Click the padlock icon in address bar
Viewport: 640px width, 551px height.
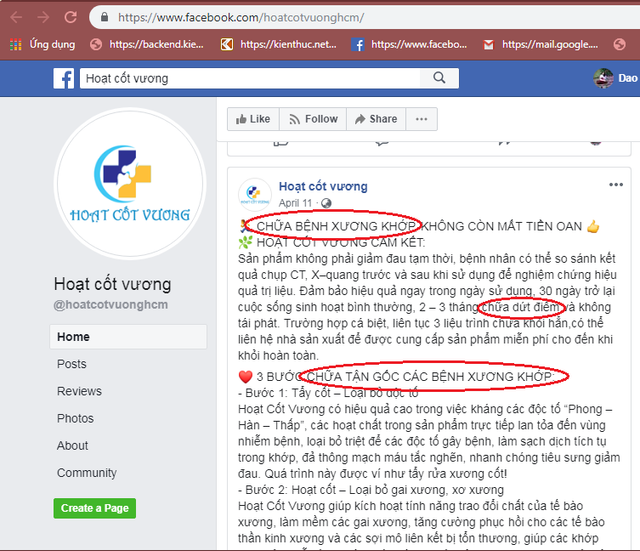(104, 17)
